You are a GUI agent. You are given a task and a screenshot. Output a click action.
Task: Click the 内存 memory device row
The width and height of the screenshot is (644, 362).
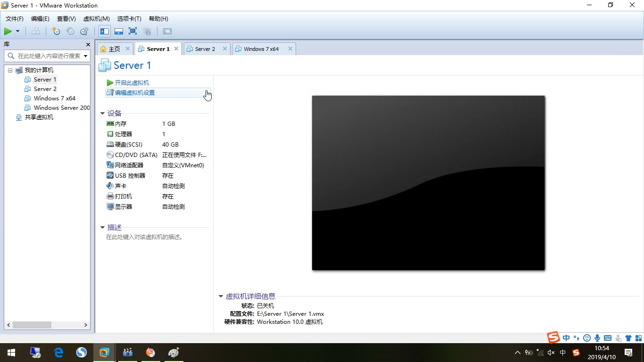pos(157,124)
